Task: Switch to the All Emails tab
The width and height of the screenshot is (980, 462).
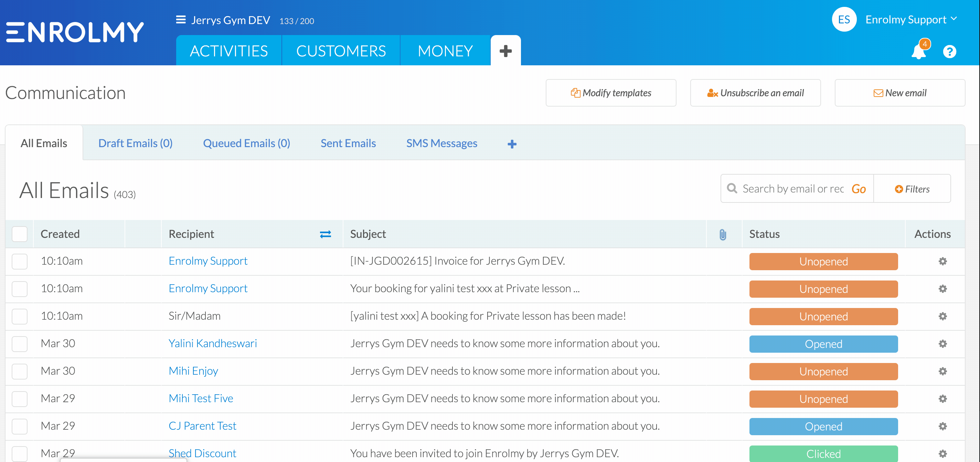Action: click(x=44, y=143)
